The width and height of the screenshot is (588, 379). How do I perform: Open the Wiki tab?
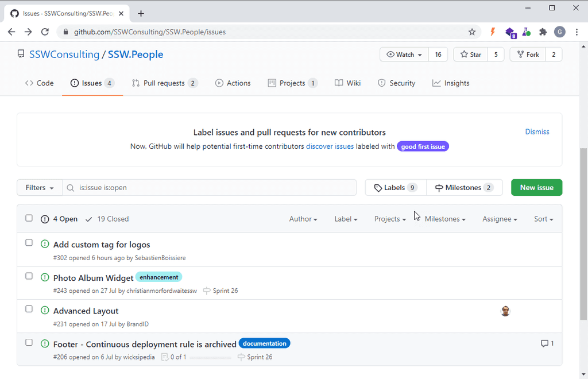coord(347,83)
